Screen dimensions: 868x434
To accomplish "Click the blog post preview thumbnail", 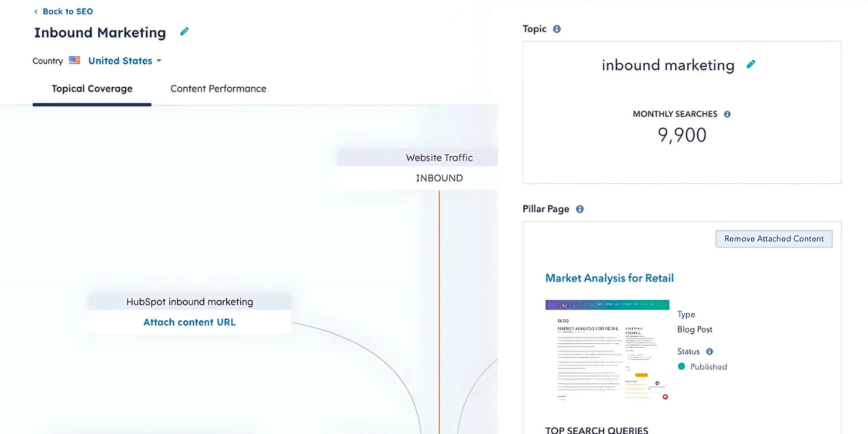I will 607,350.
